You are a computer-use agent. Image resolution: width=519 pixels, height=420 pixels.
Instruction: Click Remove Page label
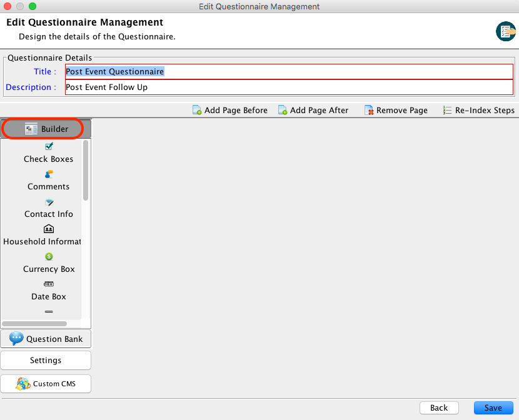pos(402,110)
